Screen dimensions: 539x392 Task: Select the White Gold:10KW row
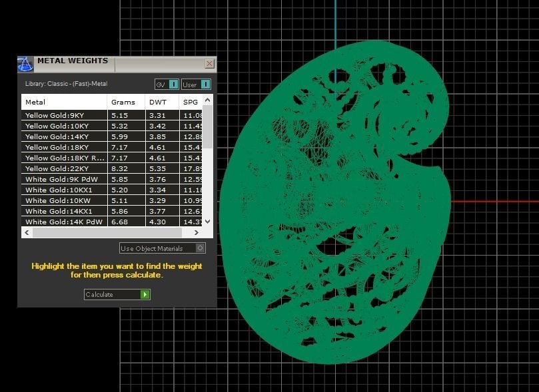pyautogui.click(x=112, y=200)
